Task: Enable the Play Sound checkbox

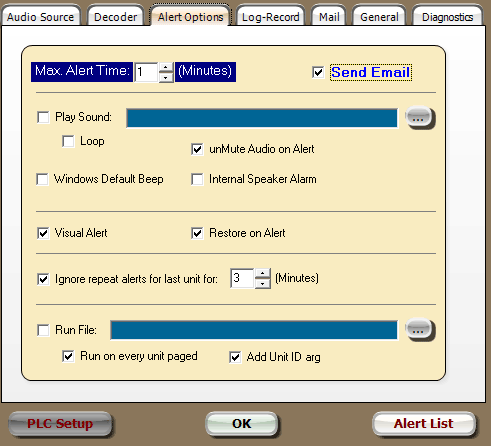Action: [43, 117]
